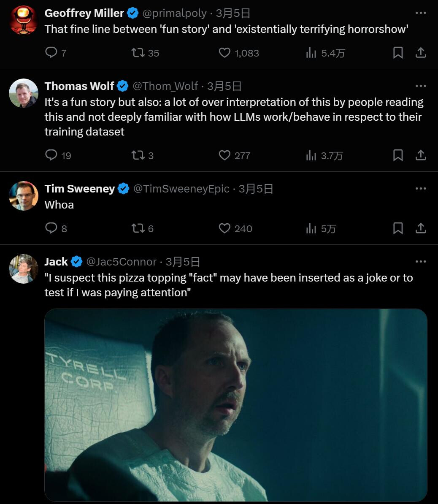Viewport: 438px width, 504px height.
Task: Bookmark Geoffrey Miller's tweet
Action: tap(398, 53)
